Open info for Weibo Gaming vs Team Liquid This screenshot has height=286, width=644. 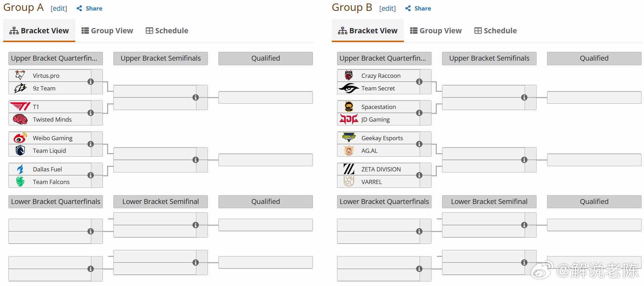[x=91, y=144]
